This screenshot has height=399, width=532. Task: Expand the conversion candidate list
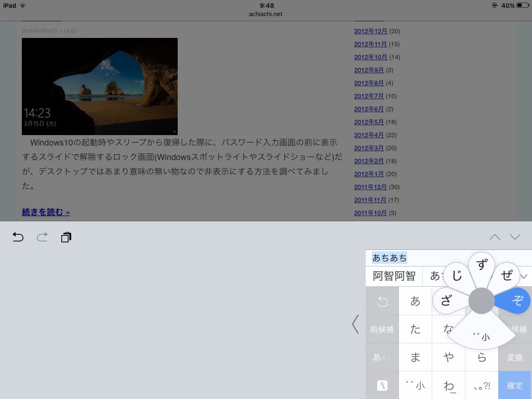pyautogui.click(x=524, y=276)
